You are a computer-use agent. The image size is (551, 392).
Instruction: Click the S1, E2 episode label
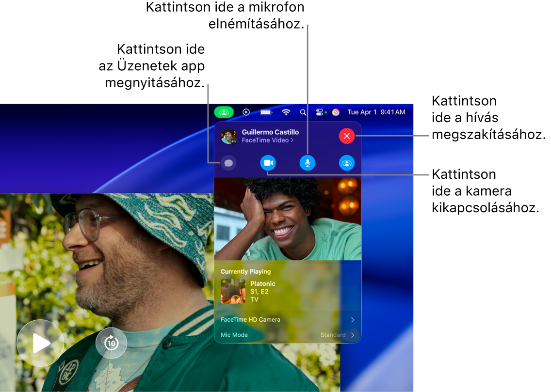[259, 292]
